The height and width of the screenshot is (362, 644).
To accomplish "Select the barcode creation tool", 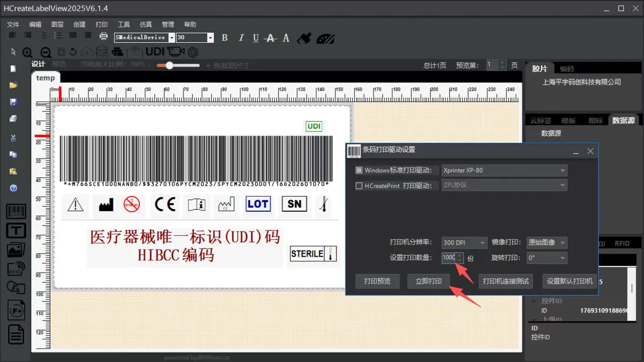I will pos(16,211).
